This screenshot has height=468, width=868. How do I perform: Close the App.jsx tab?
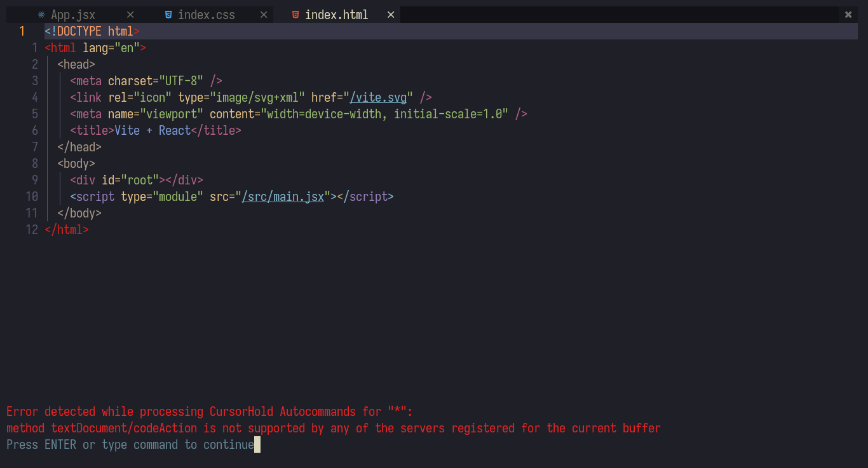[130, 14]
